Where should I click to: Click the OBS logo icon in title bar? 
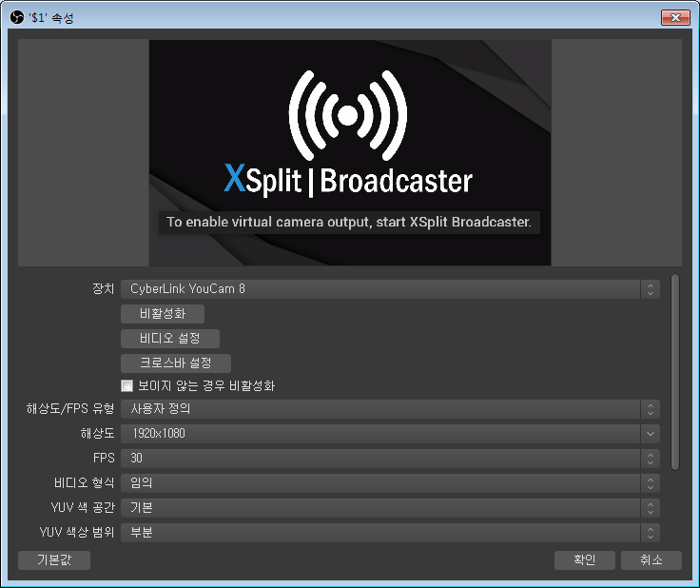coord(17,18)
